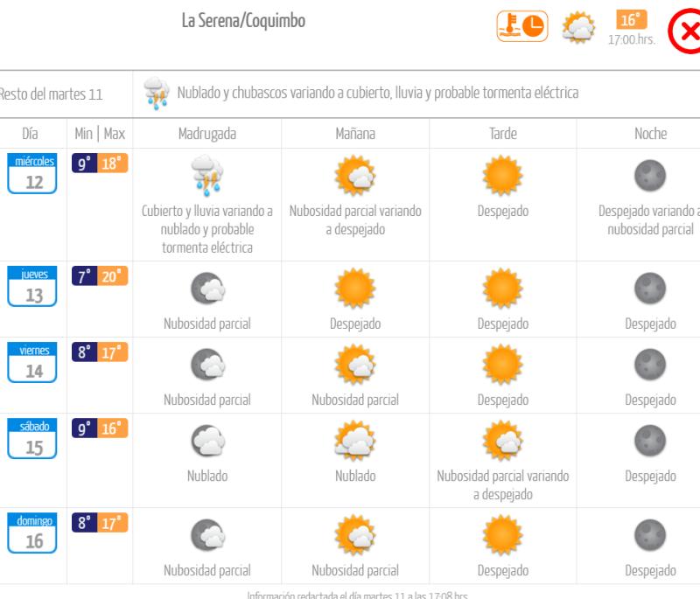Click miércoles 12 Madrugada storm icon
This screenshot has height=599, width=700.
207,175
